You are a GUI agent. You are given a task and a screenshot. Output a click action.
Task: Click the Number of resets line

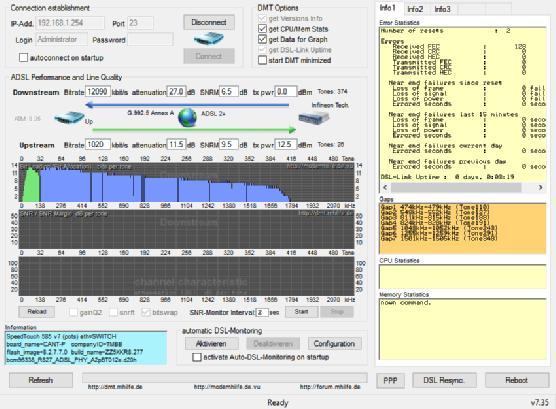click(x=445, y=31)
